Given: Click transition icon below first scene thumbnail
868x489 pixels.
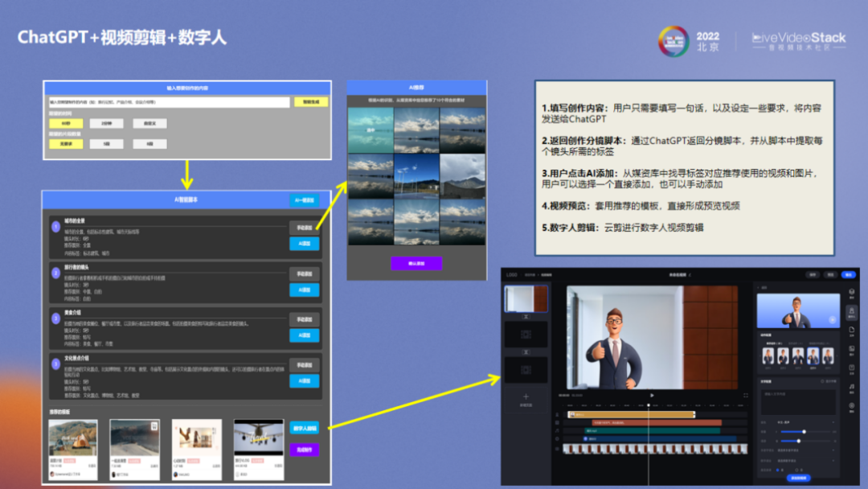Looking at the screenshot, I should coord(526,317).
